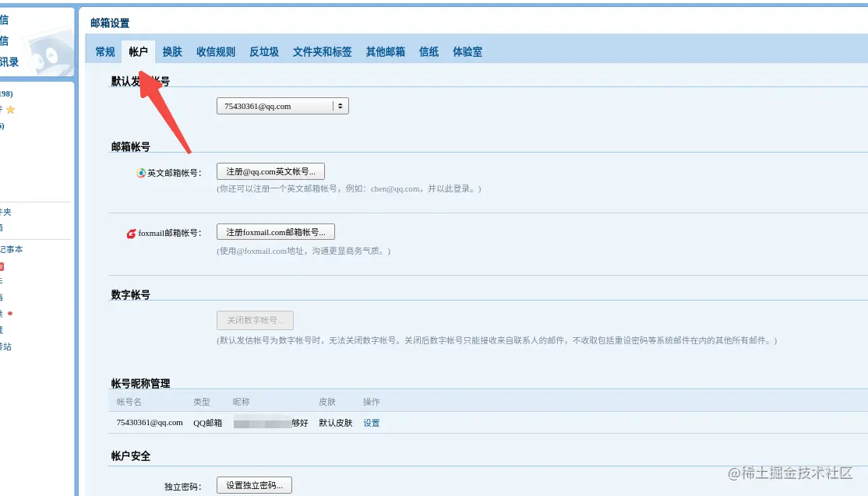Click the 帐号名 column header

point(129,402)
